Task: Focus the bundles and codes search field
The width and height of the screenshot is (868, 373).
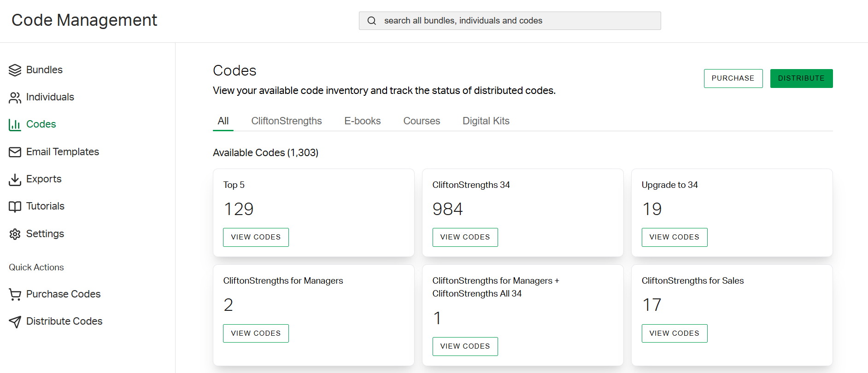Action: tap(510, 21)
